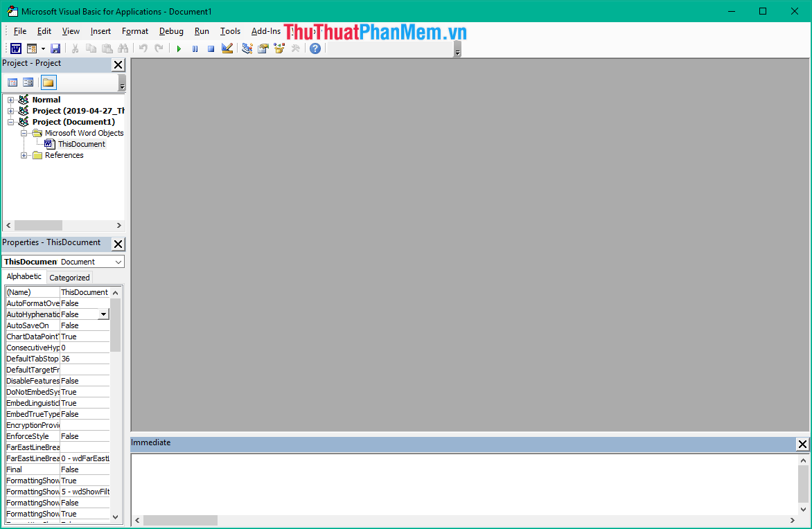Open the AutoHyphenation value dropdown arrow
This screenshot has height=529, width=812.
(x=103, y=314)
